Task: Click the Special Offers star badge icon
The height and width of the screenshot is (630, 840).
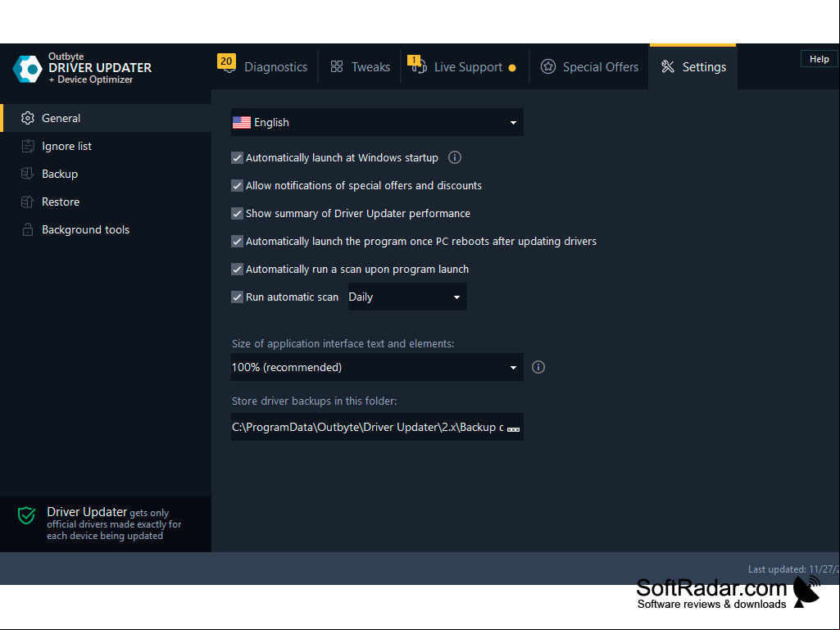Action: point(547,66)
